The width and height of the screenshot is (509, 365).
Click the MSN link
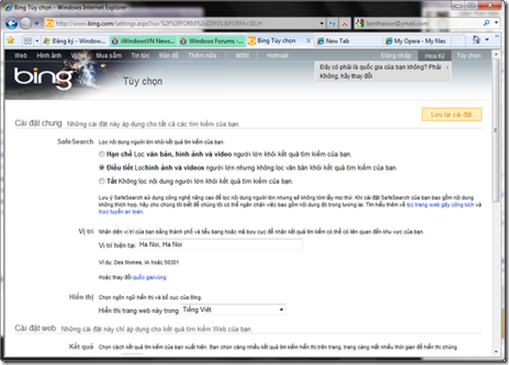pyautogui.click(x=242, y=56)
